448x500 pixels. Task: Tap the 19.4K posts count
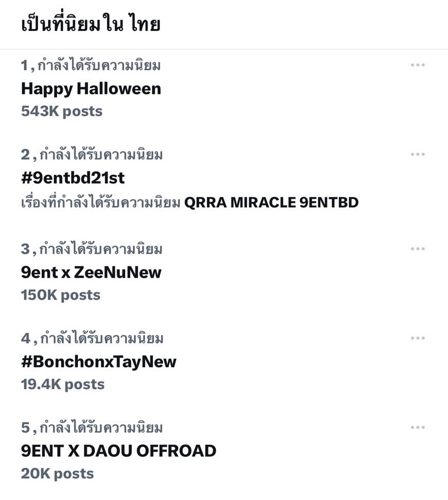pyautogui.click(x=63, y=384)
